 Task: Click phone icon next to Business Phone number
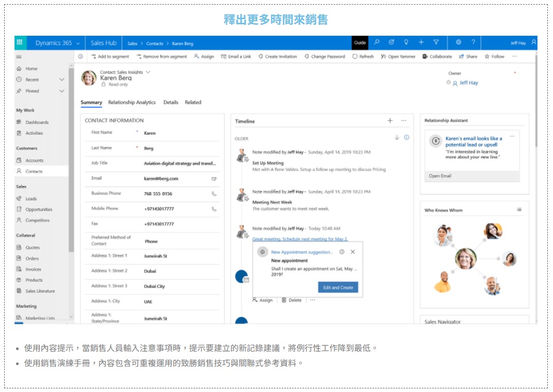[x=214, y=194]
